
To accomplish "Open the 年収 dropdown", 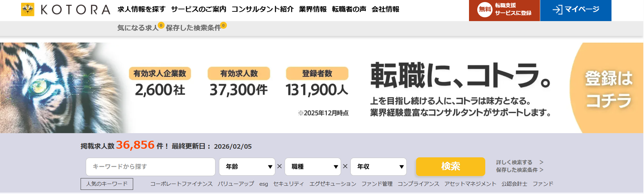I will click(378, 167).
